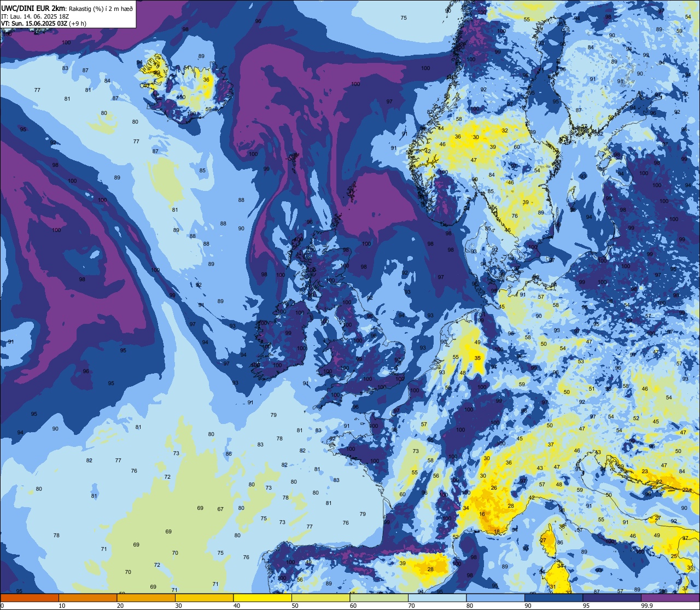Click the 0–10% dark orange legend segment
Viewport: 700px width, 610px height.
point(30,597)
